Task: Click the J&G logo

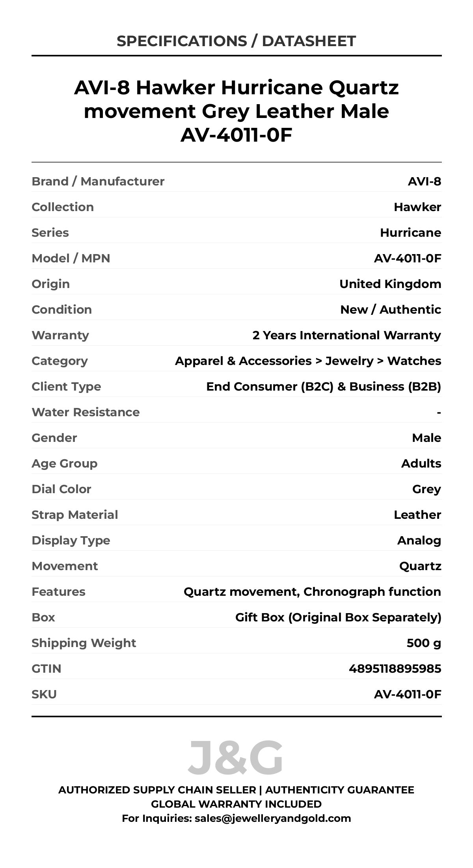Action: (235, 757)
